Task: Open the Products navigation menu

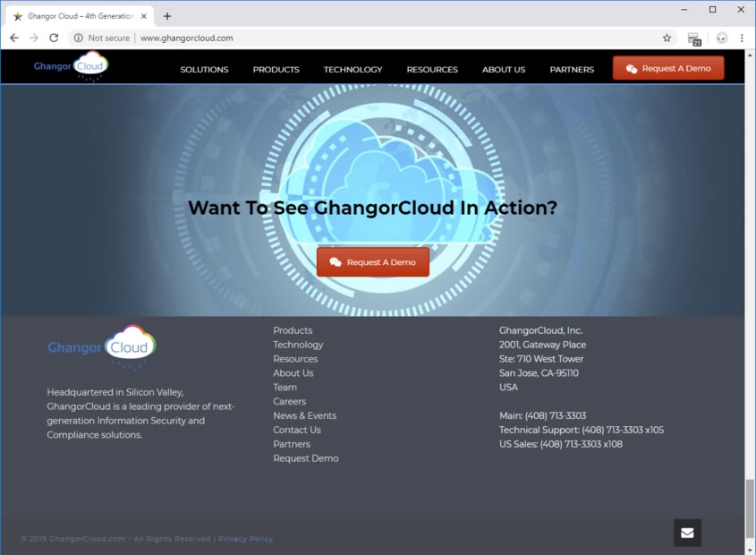Action: (x=276, y=70)
